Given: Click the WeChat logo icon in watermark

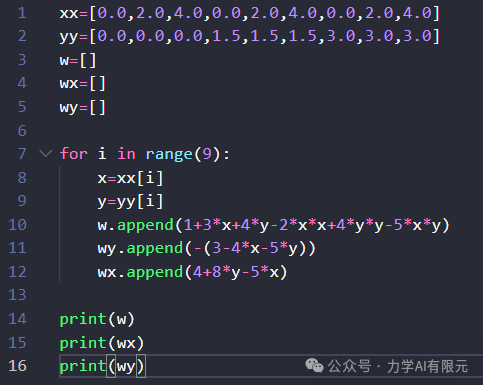Looking at the screenshot, I should (x=314, y=365).
